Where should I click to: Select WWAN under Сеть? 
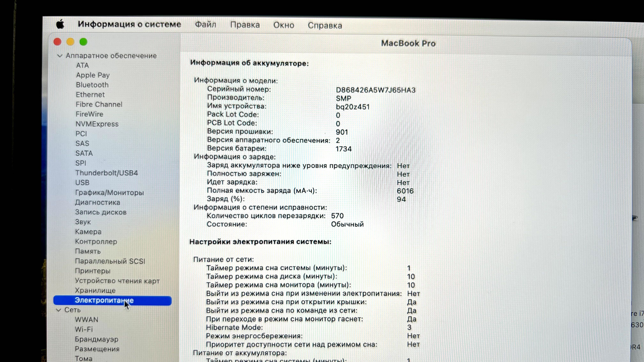pos(87,320)
